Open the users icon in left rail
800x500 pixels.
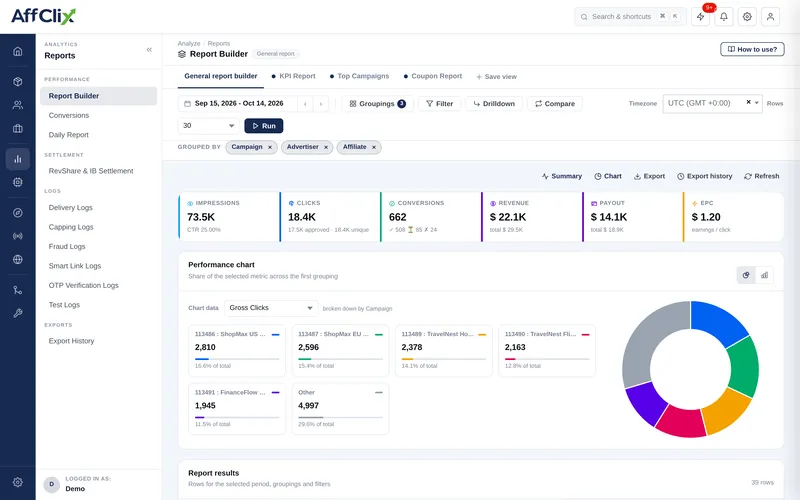tap(18, 105)
